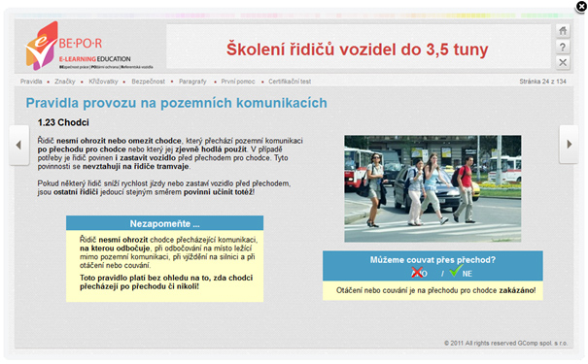Image resolution: width=588 pixels, height=364 pixels.
Task: Open the První pomoc section
Action: click(x=238, y=82)
